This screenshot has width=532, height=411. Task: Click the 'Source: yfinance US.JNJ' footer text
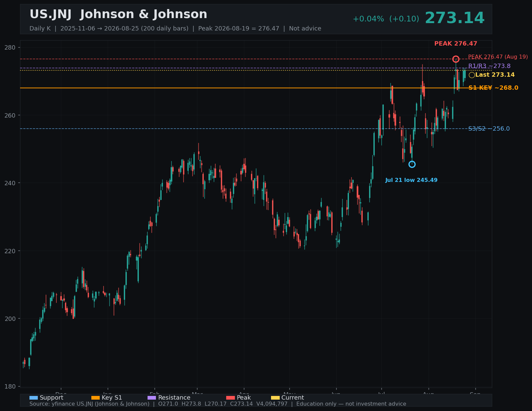(89, 404)
